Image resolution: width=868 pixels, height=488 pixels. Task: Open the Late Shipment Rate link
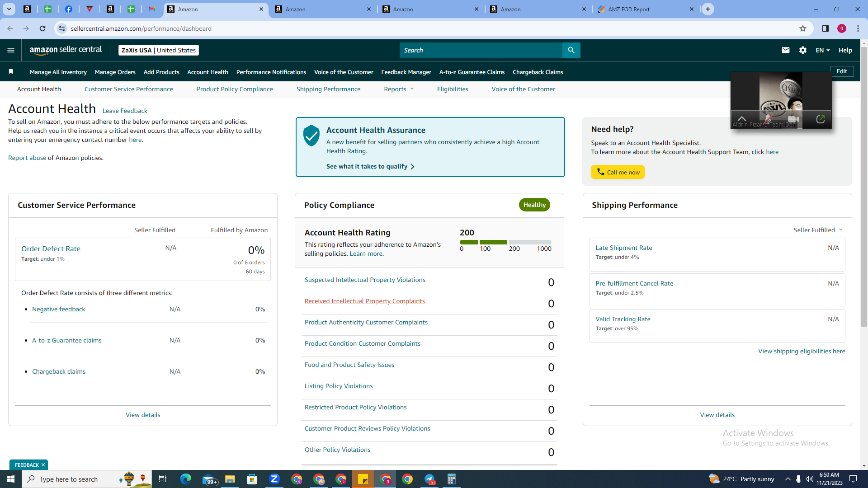[x=624, y=248]
